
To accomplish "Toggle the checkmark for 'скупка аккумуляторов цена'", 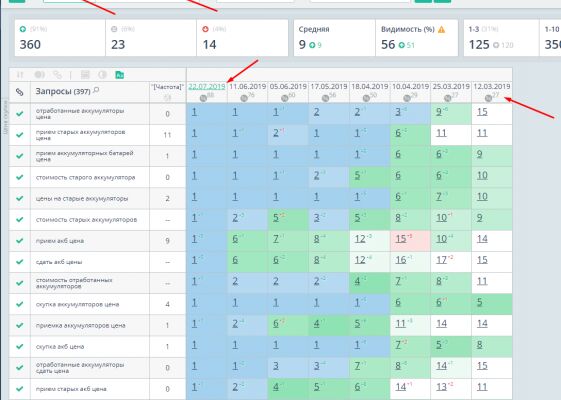I will point(20,304).
